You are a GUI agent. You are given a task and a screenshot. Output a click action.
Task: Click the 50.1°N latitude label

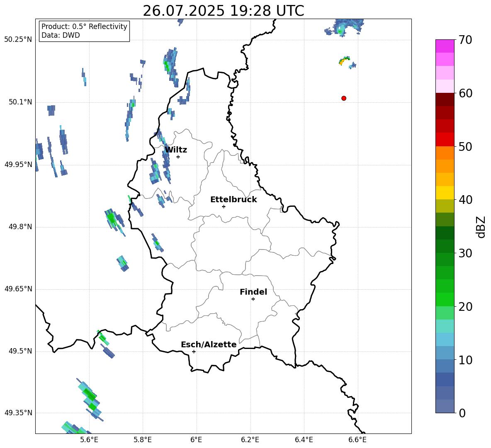21,102
